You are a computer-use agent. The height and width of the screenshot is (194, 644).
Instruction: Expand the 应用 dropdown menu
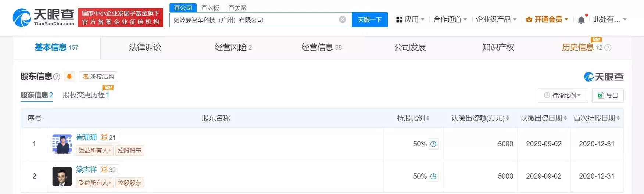tap(410, 19)
